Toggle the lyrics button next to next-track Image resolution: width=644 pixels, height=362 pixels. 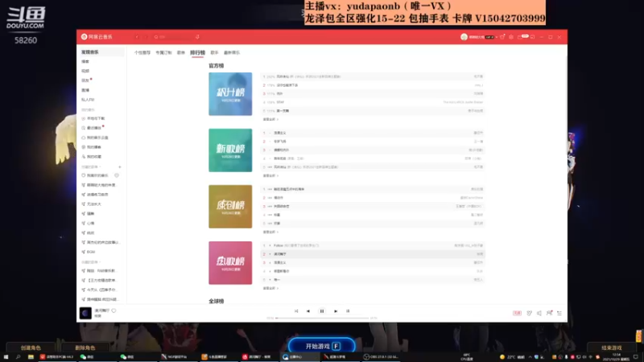tap(348, 311)
